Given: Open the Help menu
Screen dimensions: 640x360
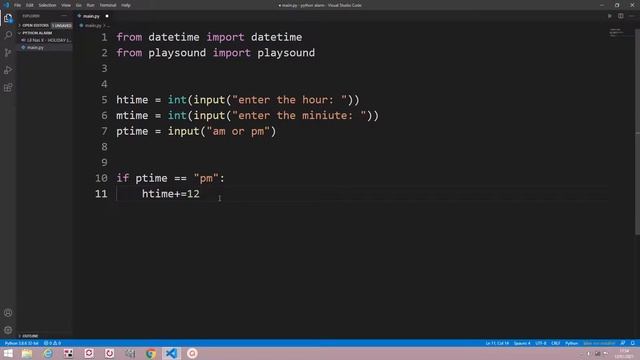Looking at the screenshot, I should click(126, 5).
